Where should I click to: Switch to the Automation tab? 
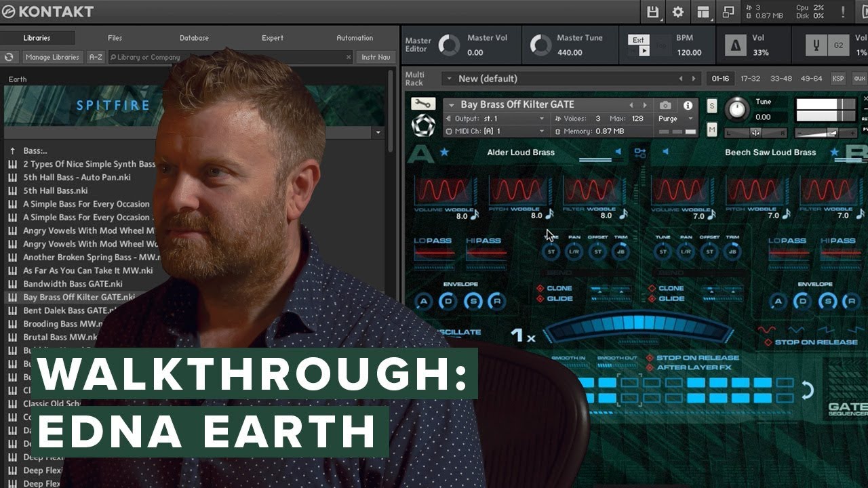[x=355, y=38]
